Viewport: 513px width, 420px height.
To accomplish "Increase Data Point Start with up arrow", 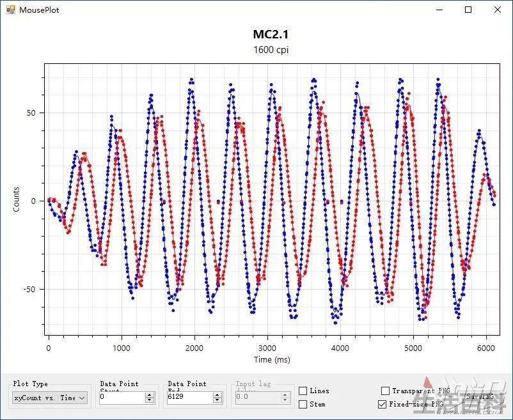I will tap(150, 395).
